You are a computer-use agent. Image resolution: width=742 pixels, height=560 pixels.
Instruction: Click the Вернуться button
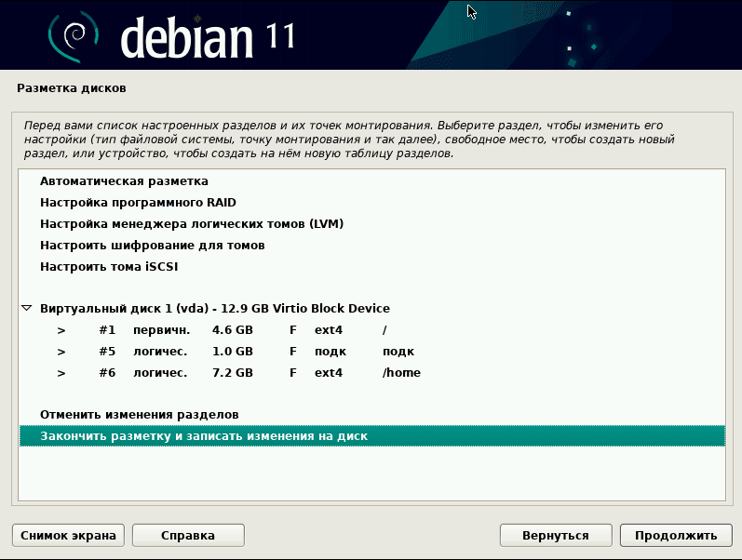pyautogui.click(x=556, y=536)
